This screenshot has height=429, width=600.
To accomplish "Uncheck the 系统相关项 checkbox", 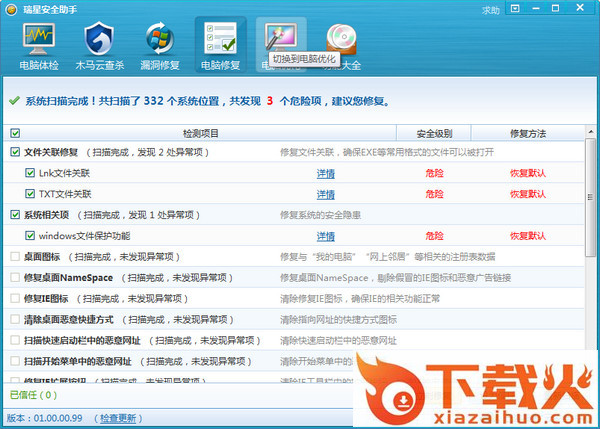I will [x=15, y=215].
